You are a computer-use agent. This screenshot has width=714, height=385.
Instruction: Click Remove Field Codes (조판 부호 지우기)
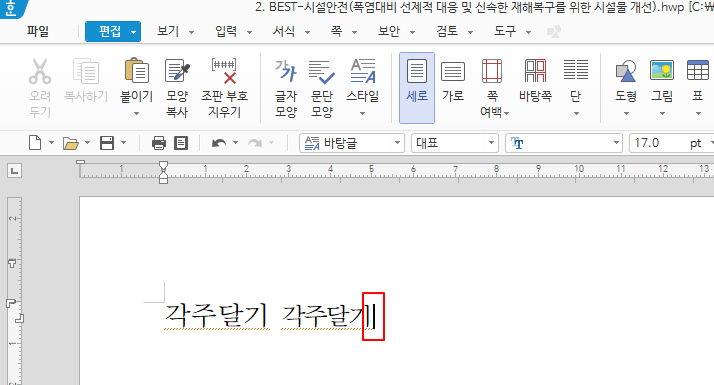(224, 72)
